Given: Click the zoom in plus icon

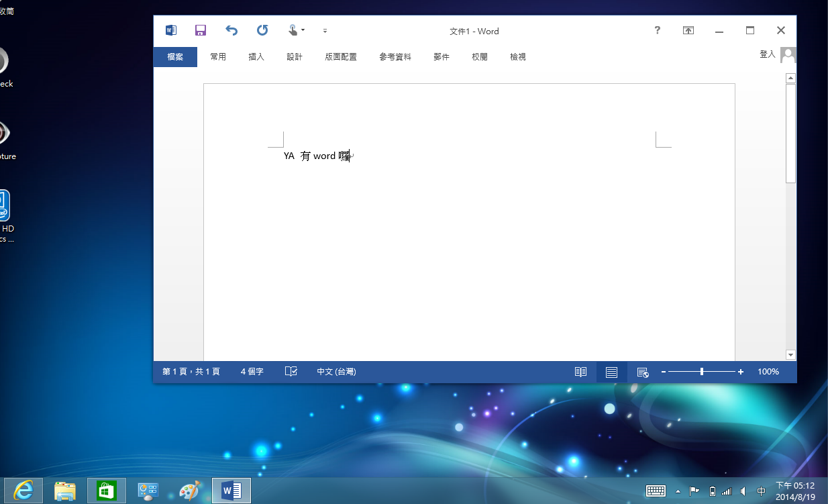Looking at the screenshot, I should [741, 372].
